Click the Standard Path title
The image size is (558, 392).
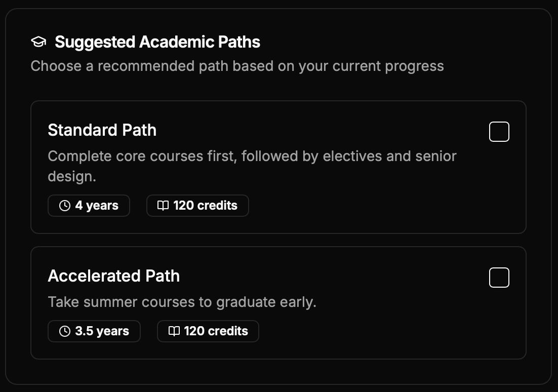tap(102, 130)
